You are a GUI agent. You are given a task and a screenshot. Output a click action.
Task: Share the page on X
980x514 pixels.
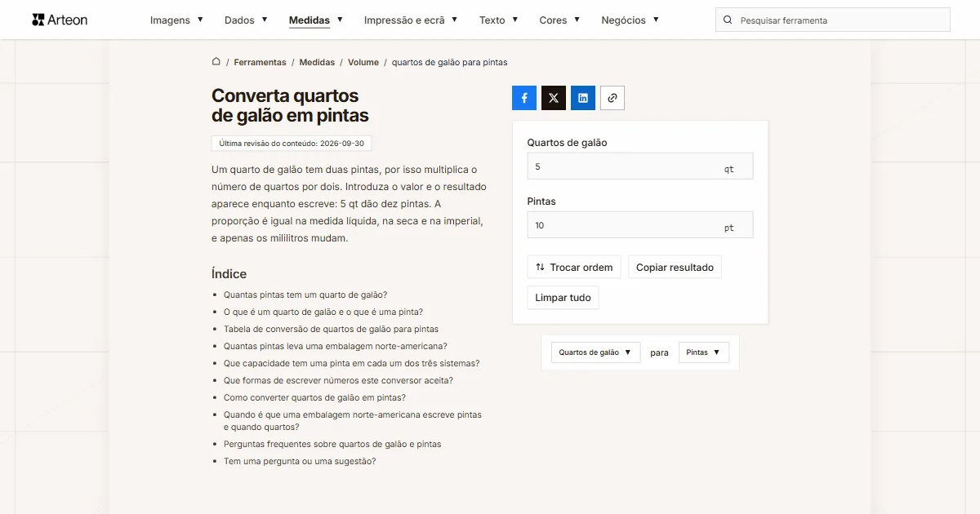coord(554,98)
